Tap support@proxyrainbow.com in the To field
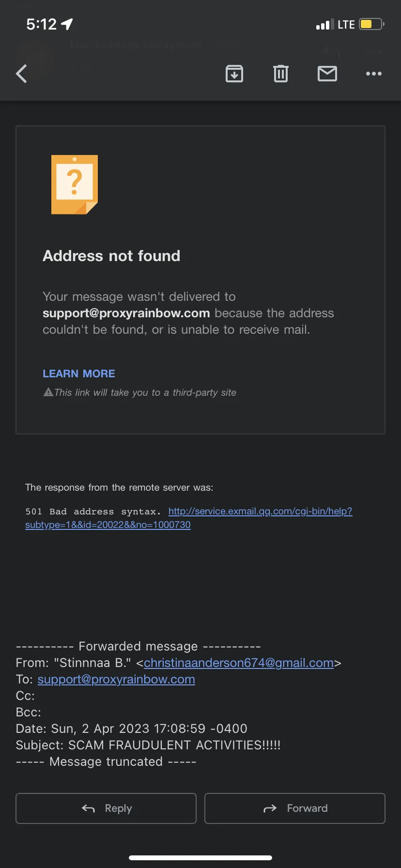Viewport: 401px width, 868px height. pyautogui.click(x=116, y=679)
